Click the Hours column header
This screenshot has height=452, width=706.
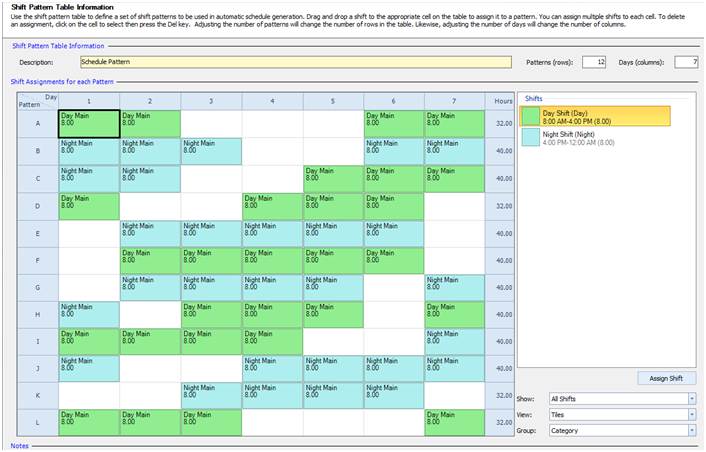(x=500, y=101)
